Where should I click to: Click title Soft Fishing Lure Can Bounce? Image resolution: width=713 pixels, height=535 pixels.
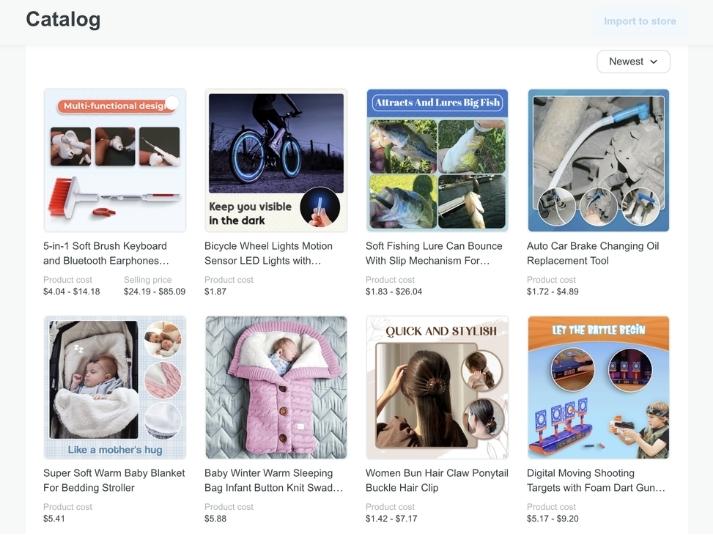[x=434, y=253]
